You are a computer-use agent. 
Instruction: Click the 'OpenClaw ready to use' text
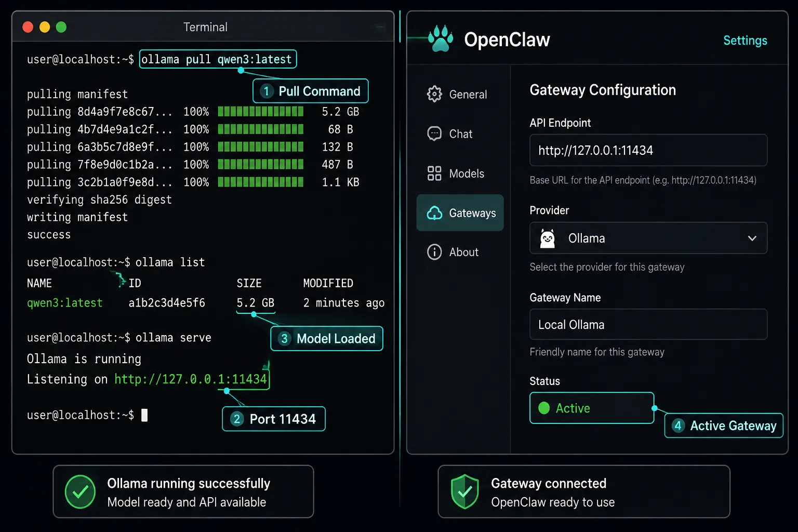(553, 502)
